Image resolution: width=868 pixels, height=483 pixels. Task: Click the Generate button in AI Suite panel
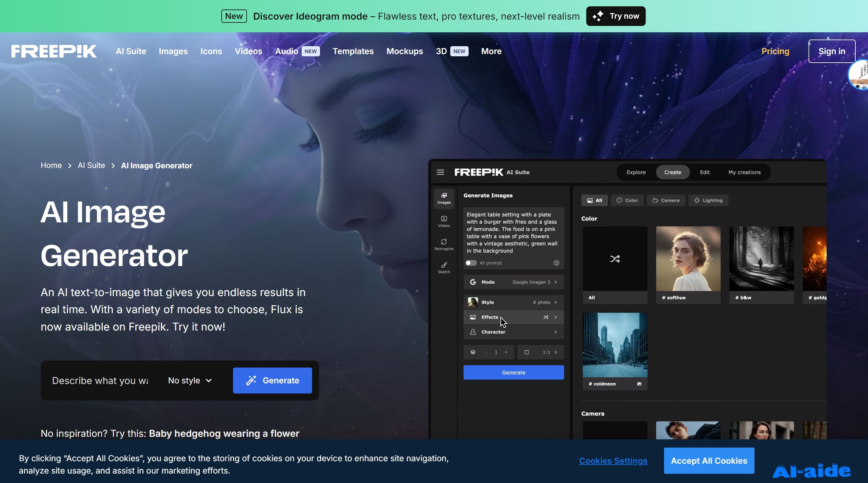[x=513, y=372]
